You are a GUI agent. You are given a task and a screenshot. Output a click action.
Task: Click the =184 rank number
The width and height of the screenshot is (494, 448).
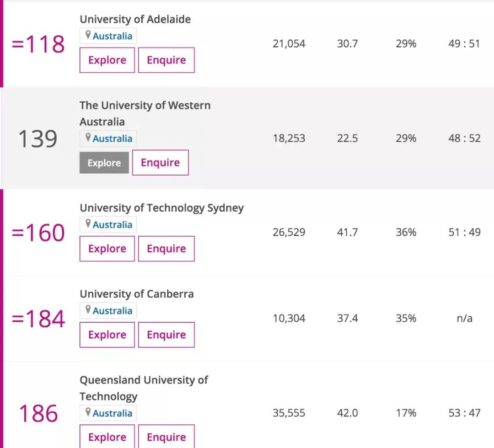38,319
